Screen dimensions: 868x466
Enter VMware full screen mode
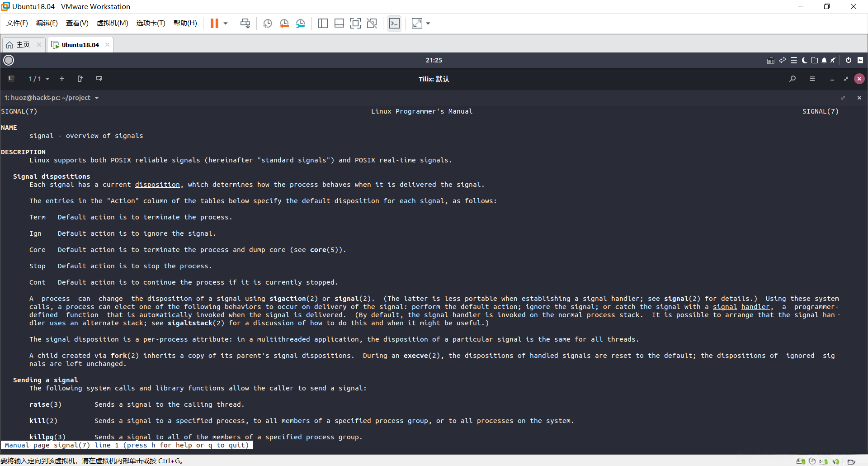pos(355,24)
